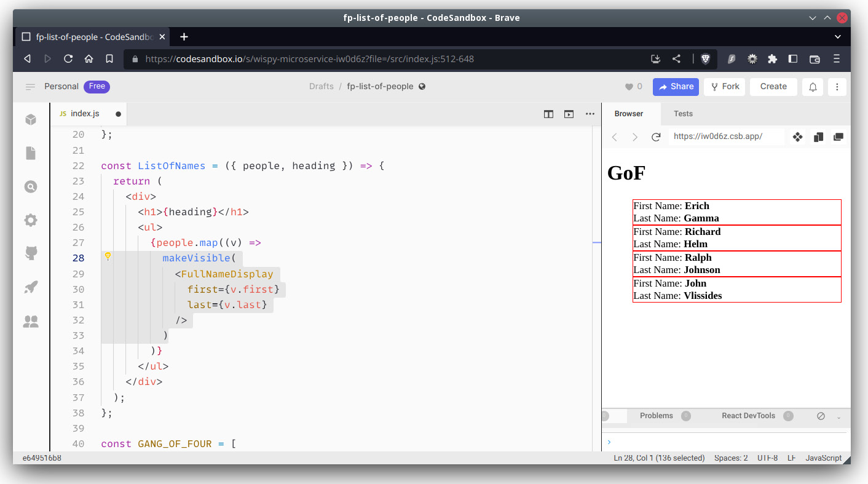
Task: Split the editor view
Action: [548, 114]
